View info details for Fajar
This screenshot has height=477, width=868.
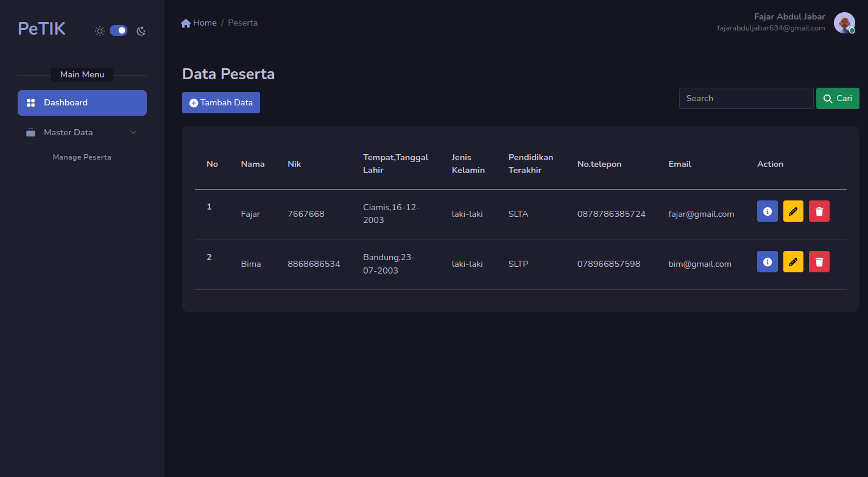coord(767,211)
